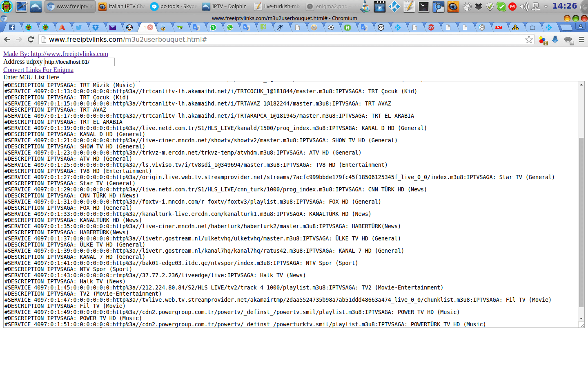The height and width of the screenshot is (368, 588).
Task: Click the 'NTV Spor (Sport)' service line
Action: (181, 263)
